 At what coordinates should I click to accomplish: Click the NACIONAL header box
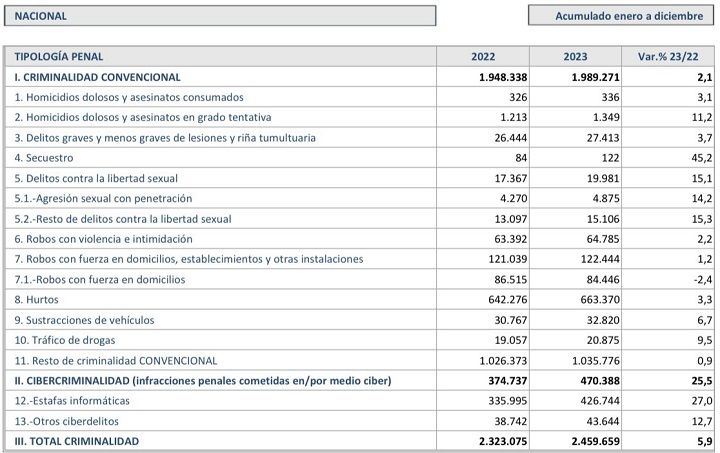click(220, 16)
